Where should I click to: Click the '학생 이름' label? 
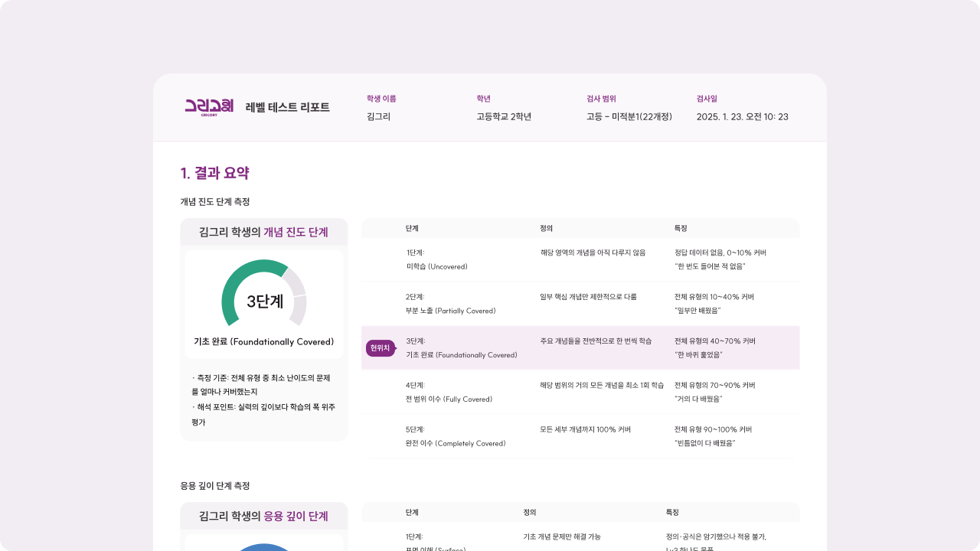pyautogui.click(x=381, y=99)
